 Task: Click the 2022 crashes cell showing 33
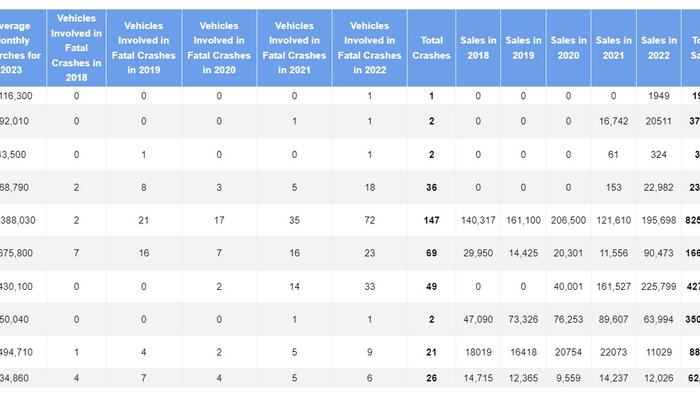click(370, 286)
